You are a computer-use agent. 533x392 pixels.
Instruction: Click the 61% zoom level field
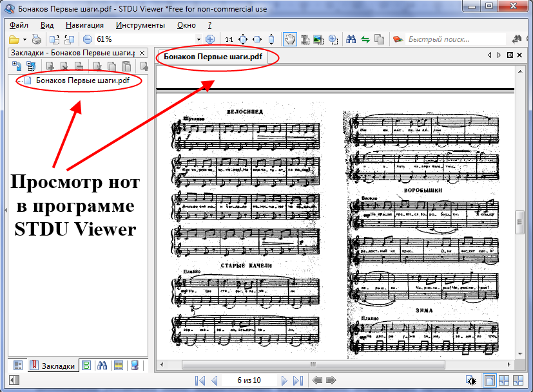click(145, 39)
